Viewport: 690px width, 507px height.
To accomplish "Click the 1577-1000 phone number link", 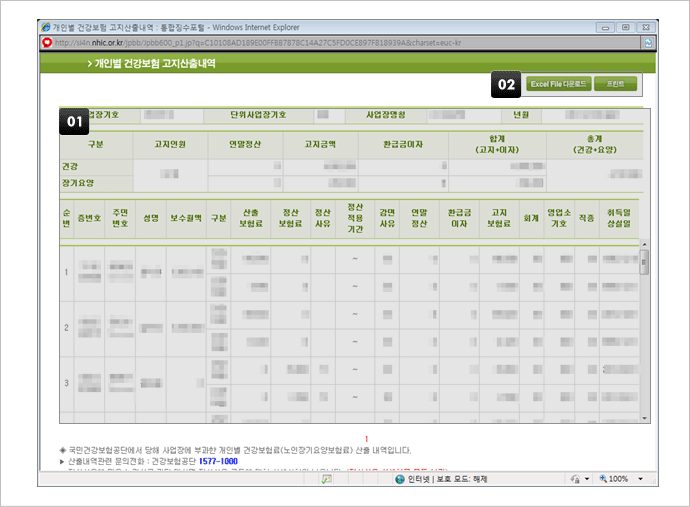I will tap(218, 461).
